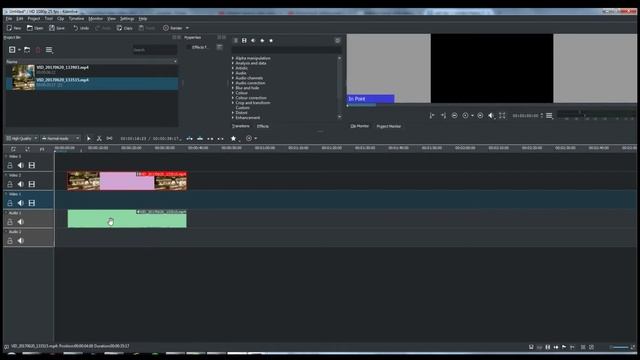Hide video on the Video 1 track

click(31, 203)
